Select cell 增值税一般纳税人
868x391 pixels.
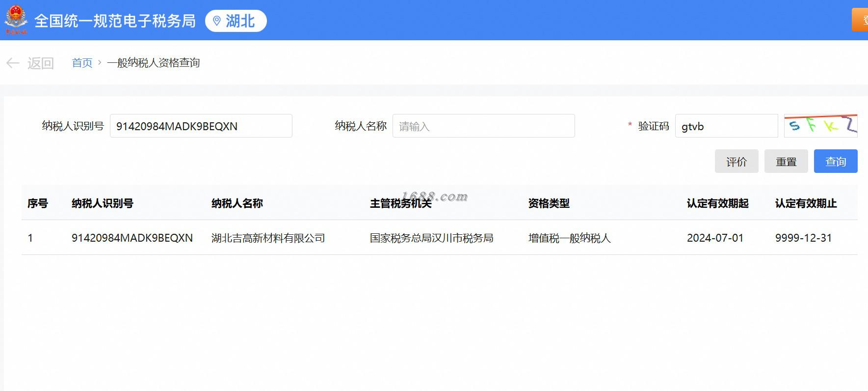[x=570, y=238]
